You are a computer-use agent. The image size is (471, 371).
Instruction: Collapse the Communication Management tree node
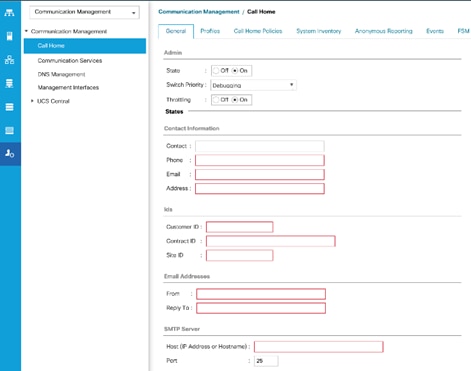26,31
